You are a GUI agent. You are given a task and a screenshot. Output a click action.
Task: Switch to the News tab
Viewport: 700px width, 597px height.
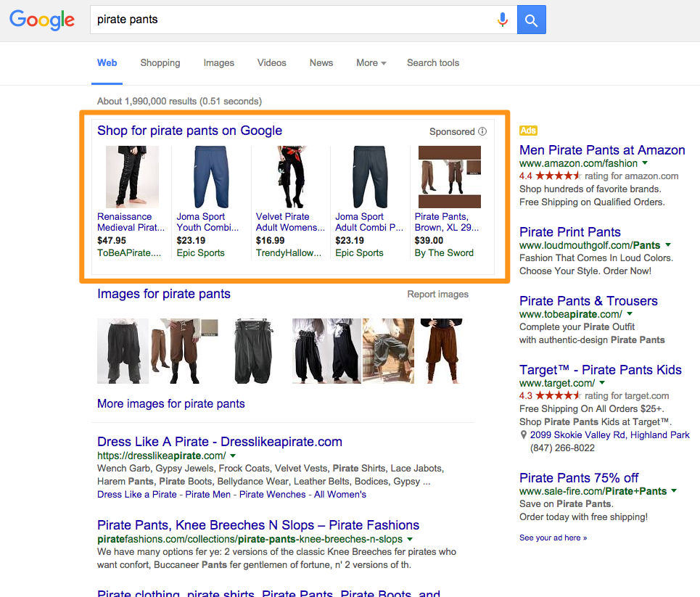(x=321, y=63)
